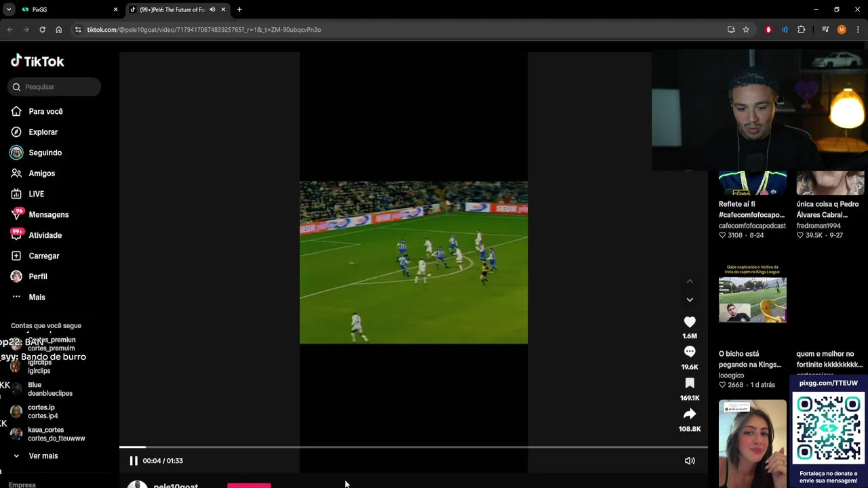
Task: Click the tiktok.com address bar URL
Action: (x=203, y=30)
